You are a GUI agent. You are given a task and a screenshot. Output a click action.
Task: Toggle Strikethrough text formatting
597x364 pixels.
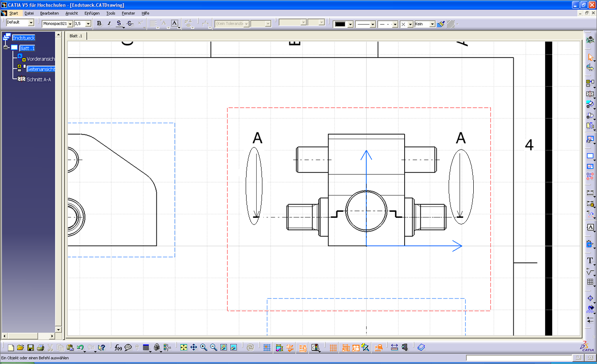pos(130,23)
